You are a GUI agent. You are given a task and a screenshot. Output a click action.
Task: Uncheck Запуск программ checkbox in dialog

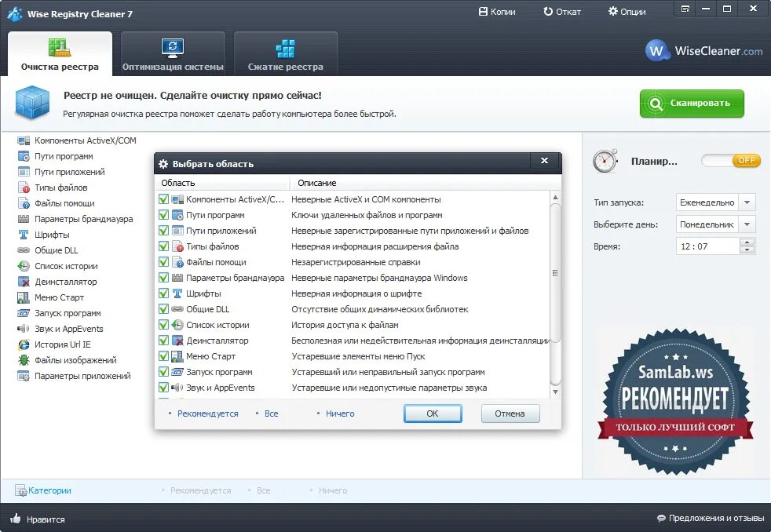pyautogui.click(x=164, y=373)
